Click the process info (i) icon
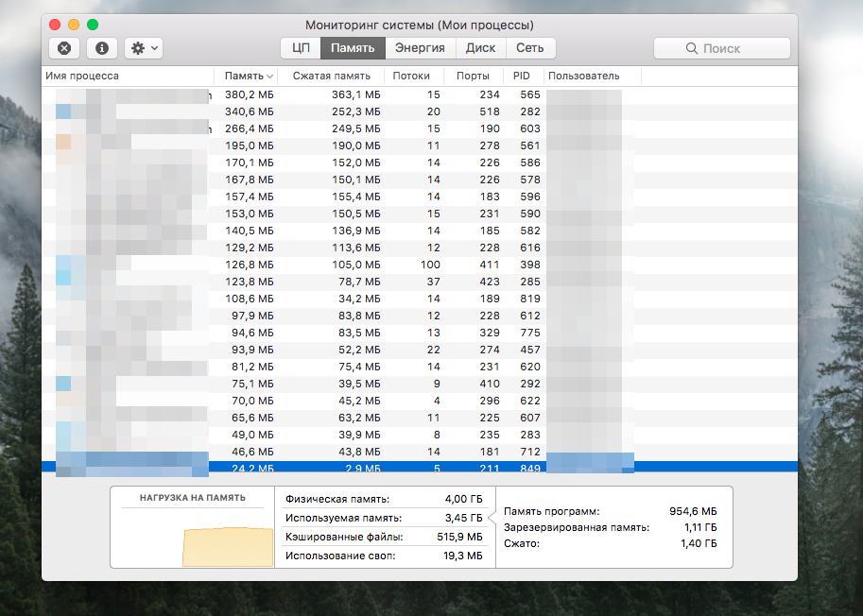Screen dimensions: 863x616 tap(102, 48)
